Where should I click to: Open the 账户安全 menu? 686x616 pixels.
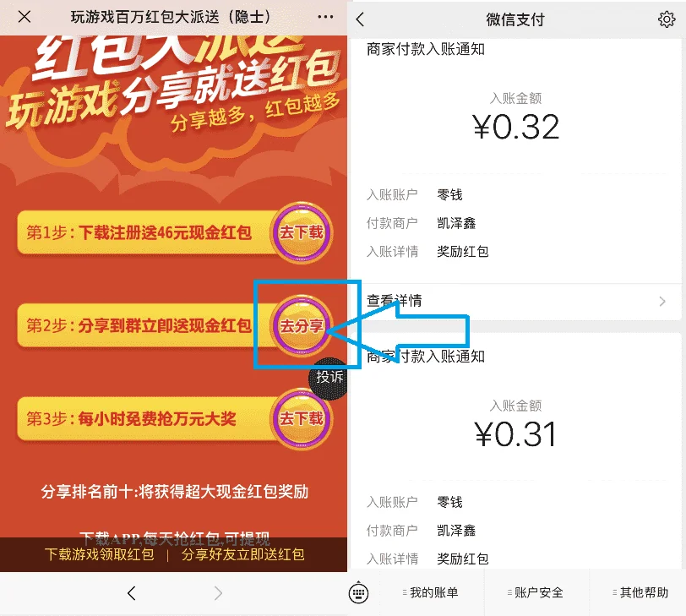(x=536, y=593)
